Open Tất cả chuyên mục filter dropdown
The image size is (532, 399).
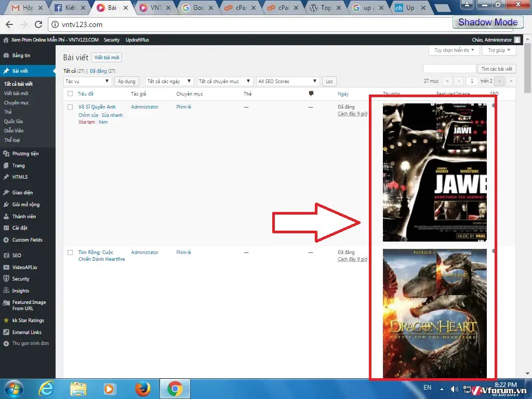225,82
